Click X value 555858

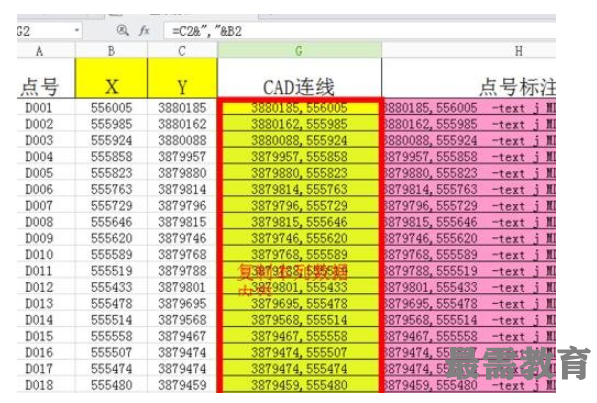tap(111, 156)
